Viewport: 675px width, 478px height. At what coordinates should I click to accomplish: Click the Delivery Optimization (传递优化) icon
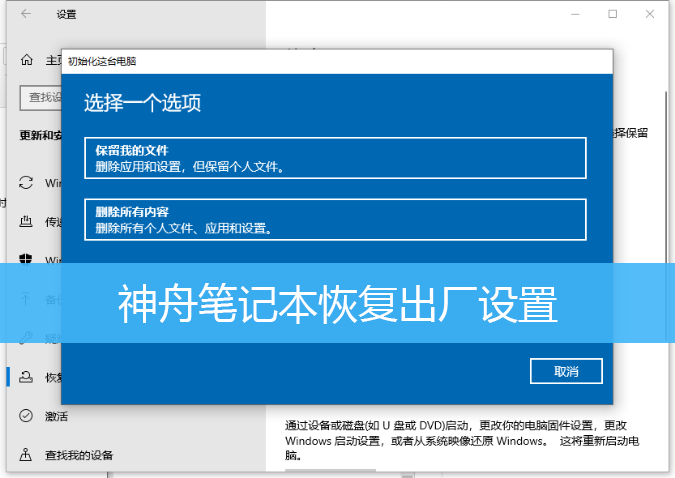tap(26, 222)
